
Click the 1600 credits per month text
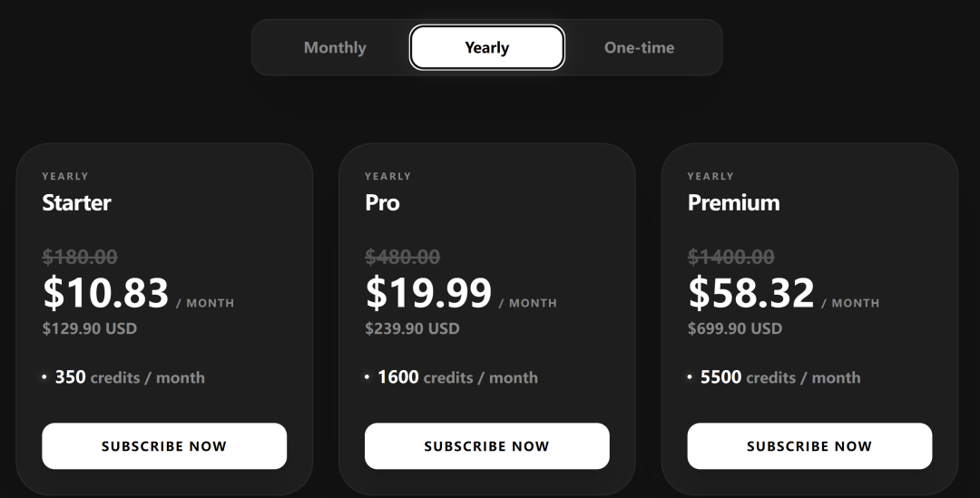[x=457, y=377]
